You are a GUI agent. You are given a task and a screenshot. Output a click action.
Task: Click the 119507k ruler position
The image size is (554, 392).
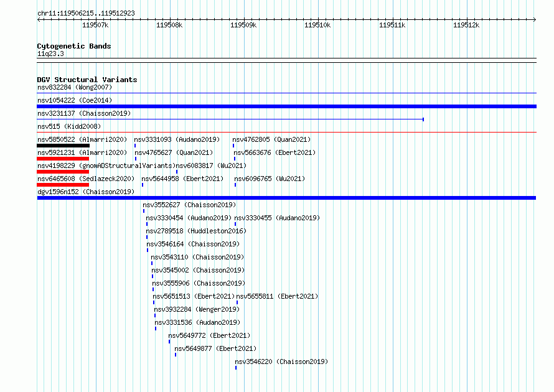[x=95, y=25]
